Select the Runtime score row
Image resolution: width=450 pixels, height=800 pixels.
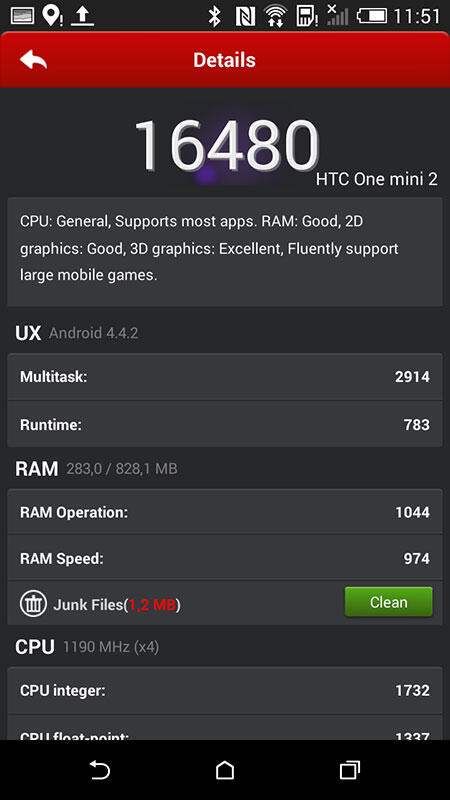[x=225, y=424]
